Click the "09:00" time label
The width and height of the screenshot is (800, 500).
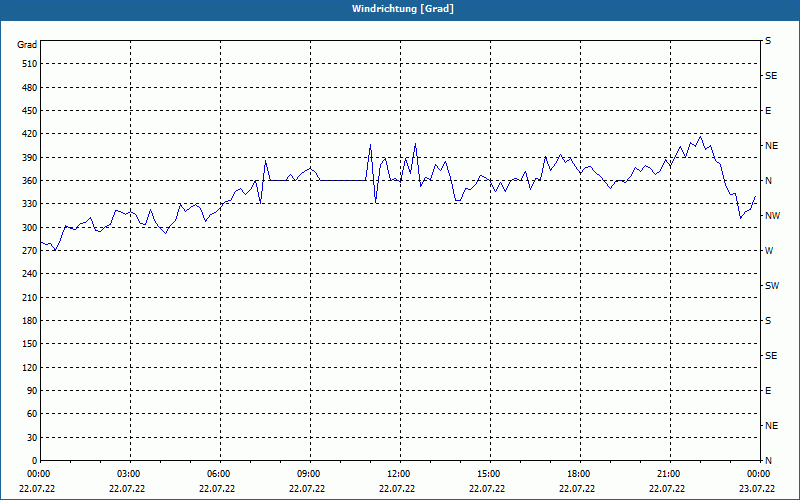pyautogui.click(x=309, y=474)
